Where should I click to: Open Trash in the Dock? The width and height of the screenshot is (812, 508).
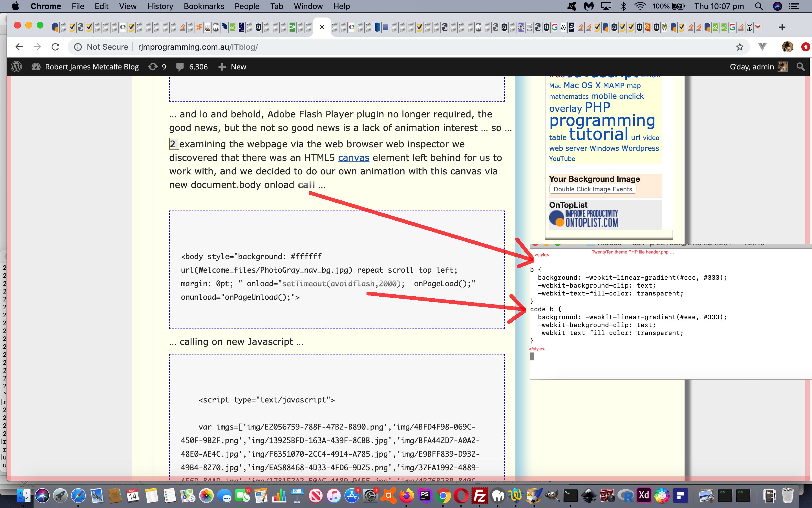787,495
